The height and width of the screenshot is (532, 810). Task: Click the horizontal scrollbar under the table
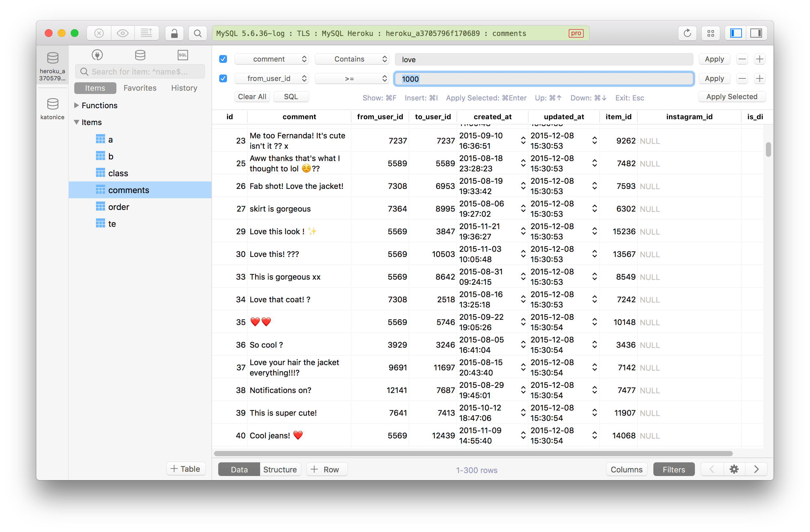[473, 453]
